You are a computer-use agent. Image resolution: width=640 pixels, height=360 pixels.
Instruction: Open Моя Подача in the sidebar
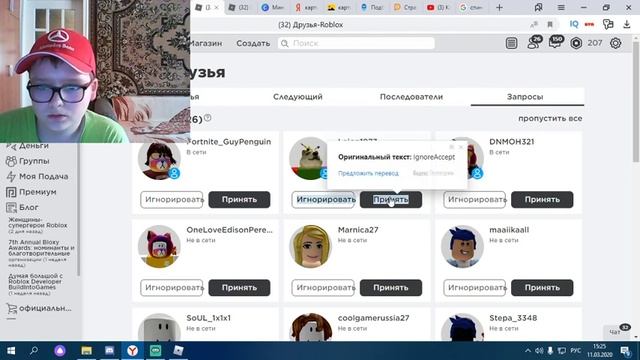pyautogui.click(x=44, y=176)
